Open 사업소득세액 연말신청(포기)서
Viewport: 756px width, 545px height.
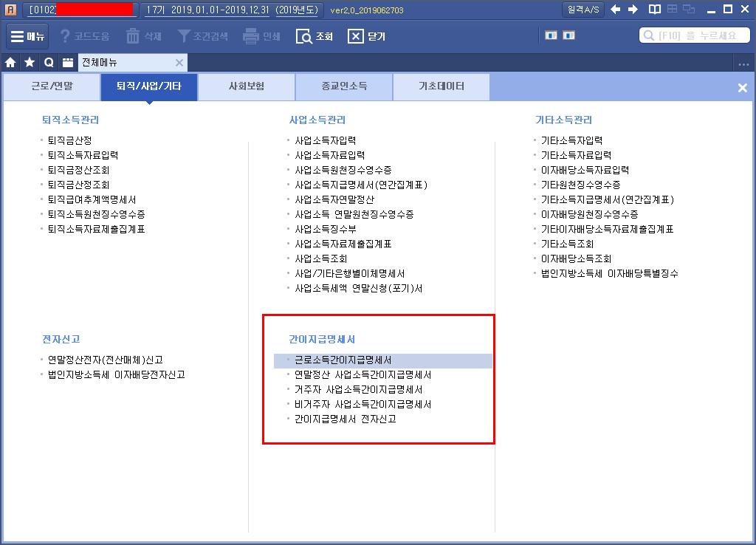tap(359, 289)
